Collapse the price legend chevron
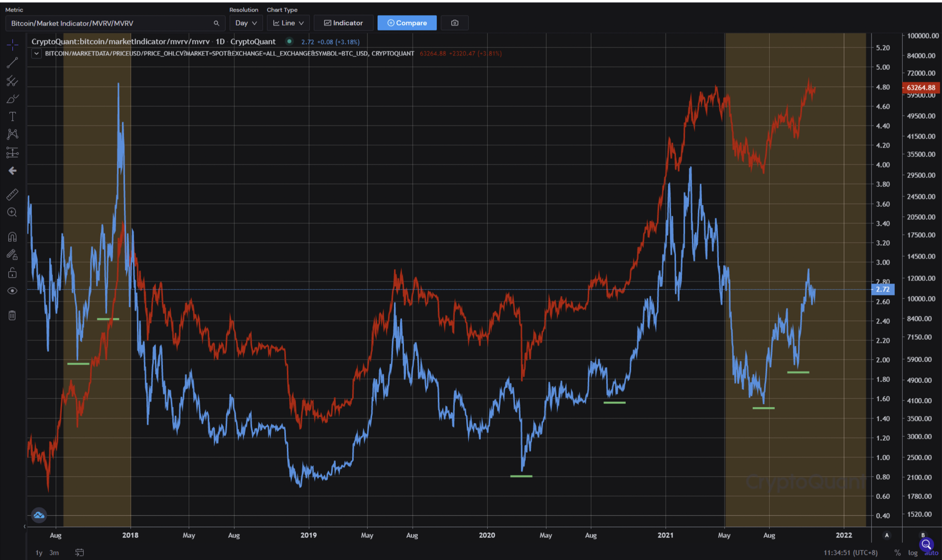942x560 pixels. (36, 53)
